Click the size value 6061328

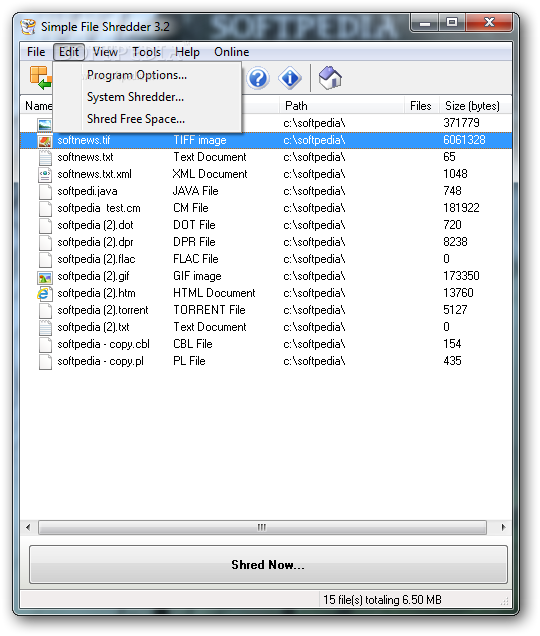464,140
